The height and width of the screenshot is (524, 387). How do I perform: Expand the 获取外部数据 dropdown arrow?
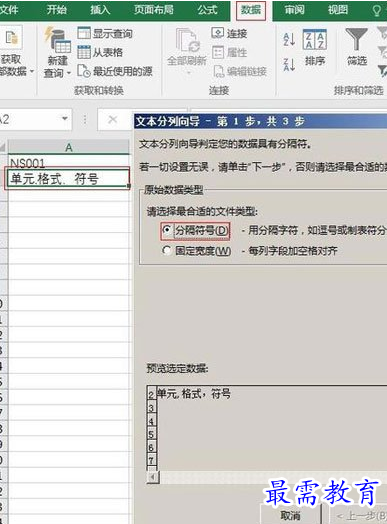[32, 71]
